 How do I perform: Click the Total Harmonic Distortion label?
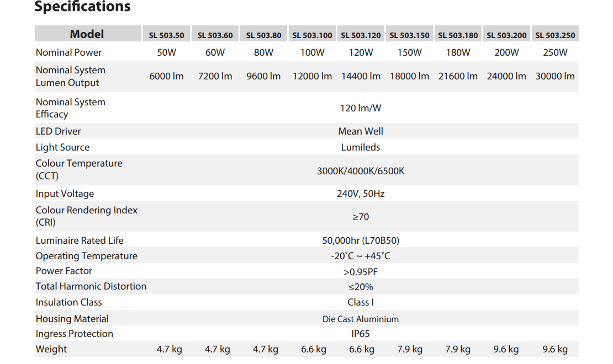91,286
